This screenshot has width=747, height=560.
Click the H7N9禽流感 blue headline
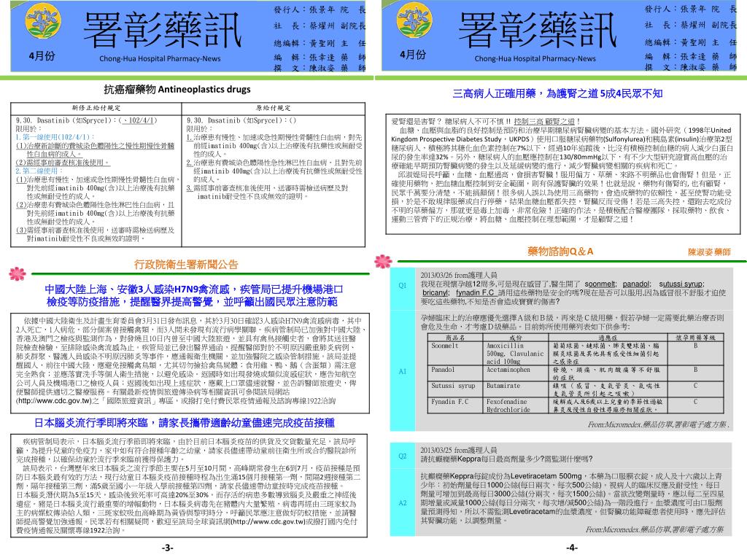(x=193, y=295)
